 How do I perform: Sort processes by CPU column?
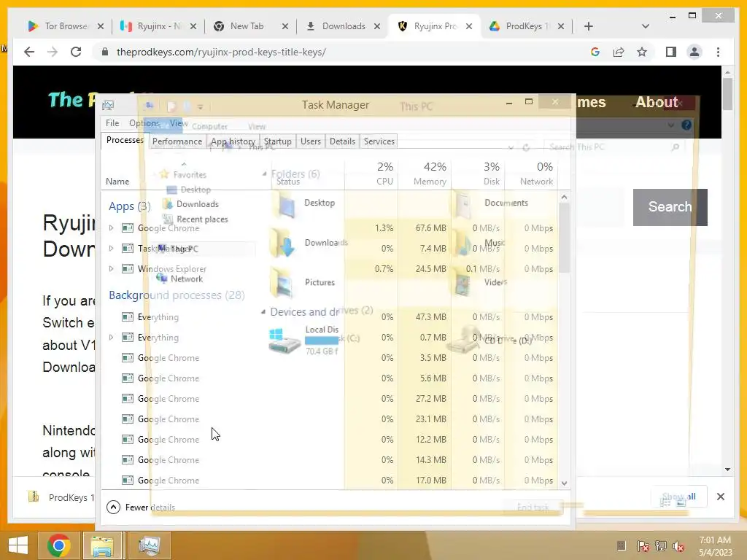pos(371,174)
